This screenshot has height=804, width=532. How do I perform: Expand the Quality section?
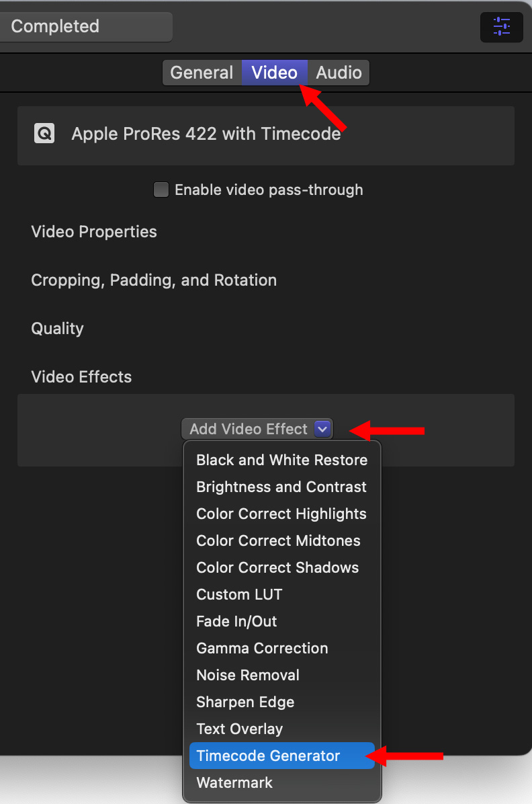tap(58, 329)
